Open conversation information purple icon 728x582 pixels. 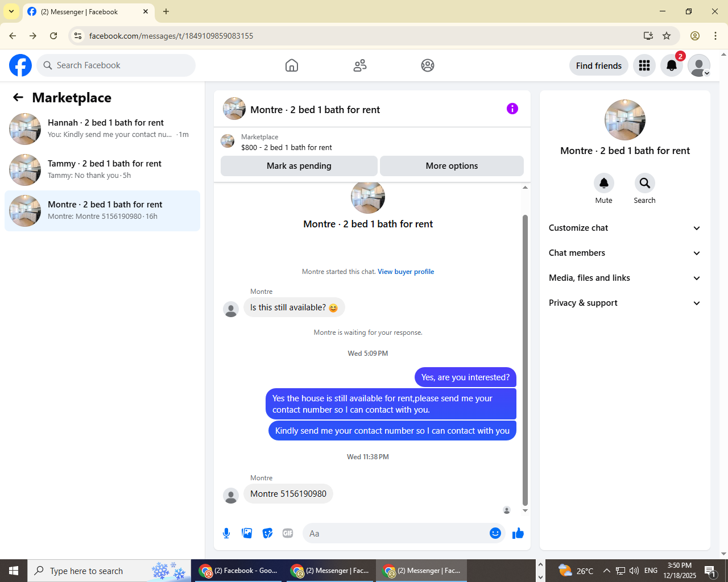pyautogui.click(x=512, y=109)
